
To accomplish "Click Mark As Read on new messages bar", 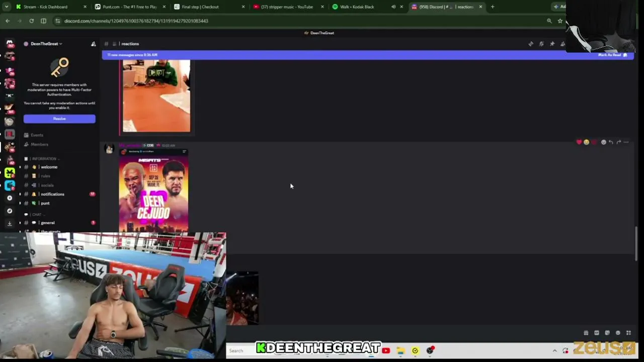I will tap(613, 55).
